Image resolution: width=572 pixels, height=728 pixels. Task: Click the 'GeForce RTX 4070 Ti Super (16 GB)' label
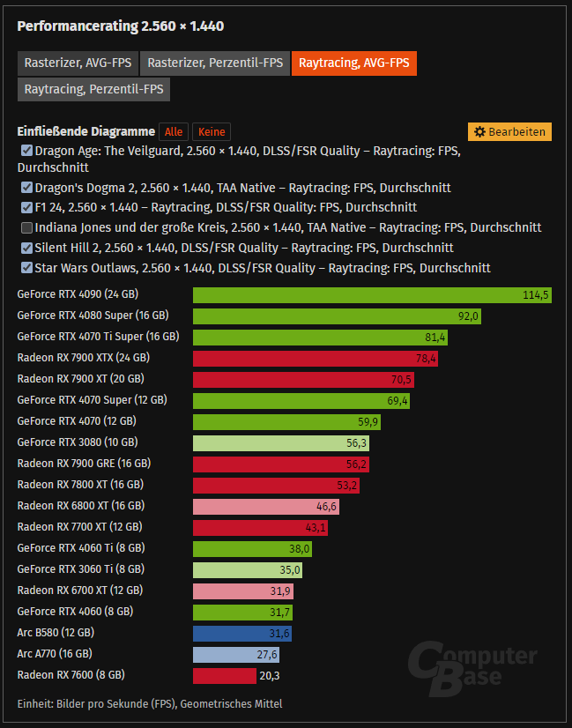98,337
